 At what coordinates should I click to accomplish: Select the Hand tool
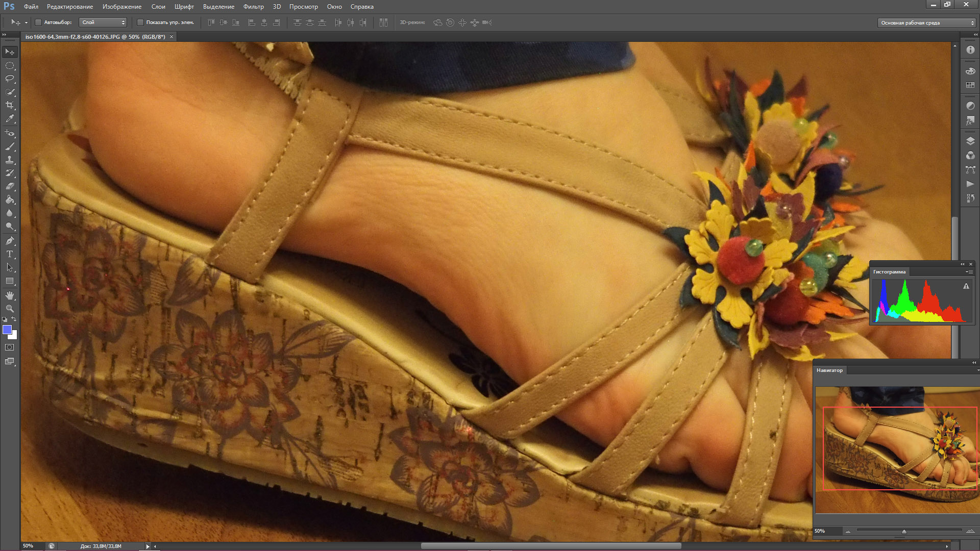[x=10, y=295]
